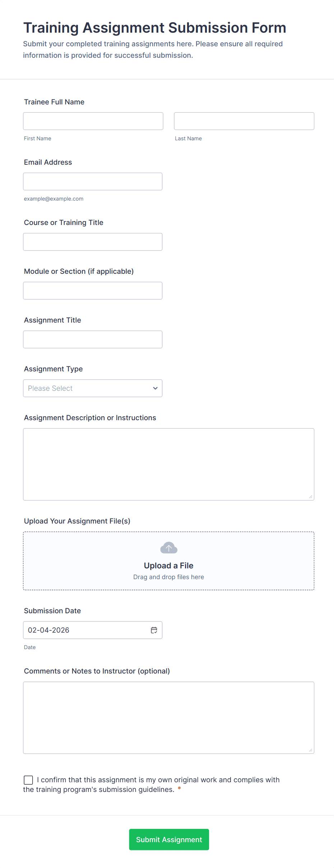Click the Assignment Type dropdown chevron
The height and width of the screenshot is (868, 334).
click(155, 388)
